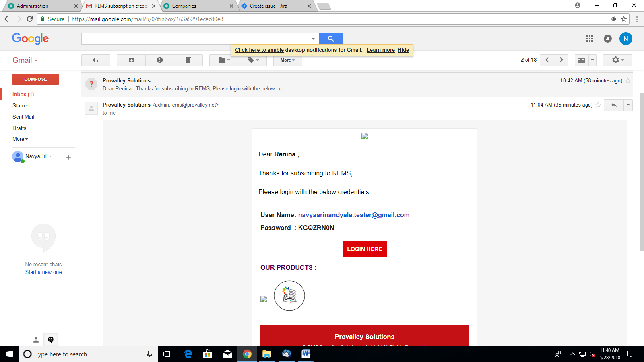This screenshot has width=644, height=362.
Task: Click the Gmail search input field
Action: click(195, 39)
